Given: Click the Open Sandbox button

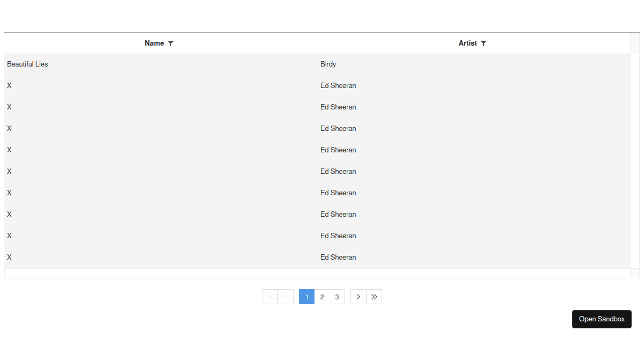Looking at the screenshot, I should pyautogui.click(x=602, y=319).
